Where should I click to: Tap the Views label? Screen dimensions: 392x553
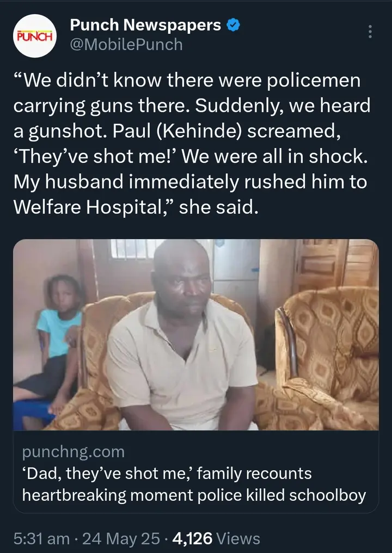(x=238, y=538)
